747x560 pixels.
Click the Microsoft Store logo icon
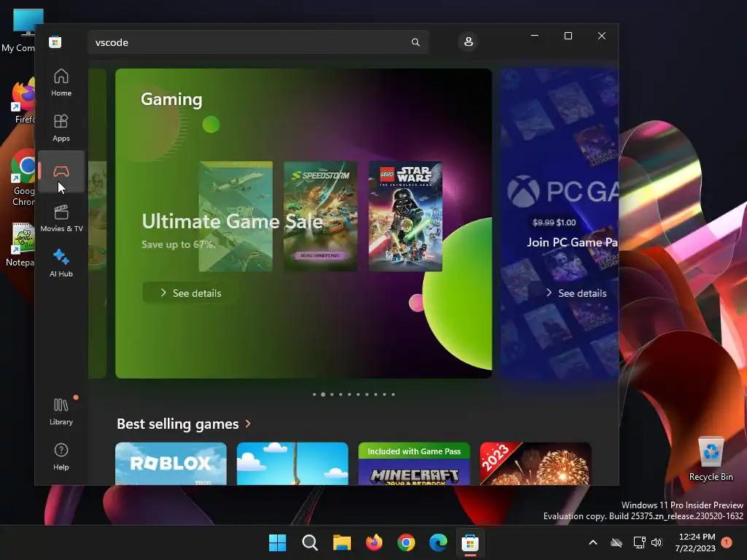(55, 42)
